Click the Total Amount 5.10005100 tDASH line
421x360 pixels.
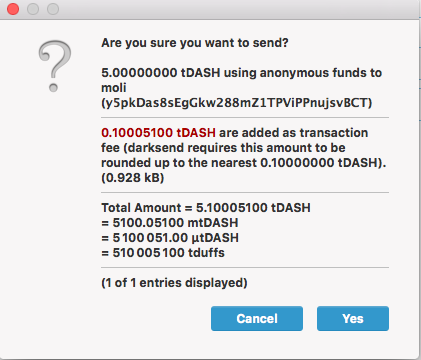(x=206, y=208)
